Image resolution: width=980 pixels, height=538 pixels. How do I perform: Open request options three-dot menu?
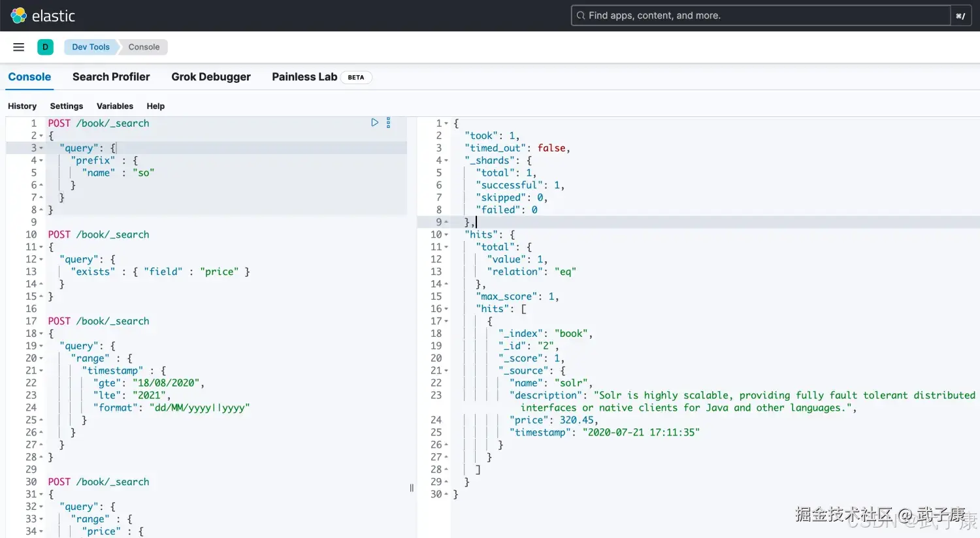(x=388, y=123)
